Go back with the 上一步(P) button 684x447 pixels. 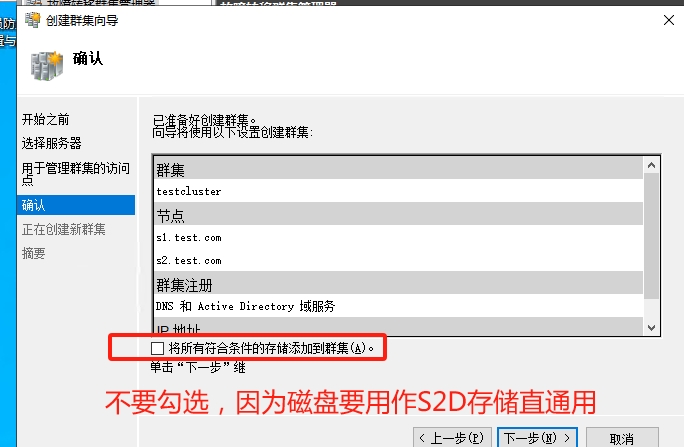pyautogui.click(x=452, y=437)
